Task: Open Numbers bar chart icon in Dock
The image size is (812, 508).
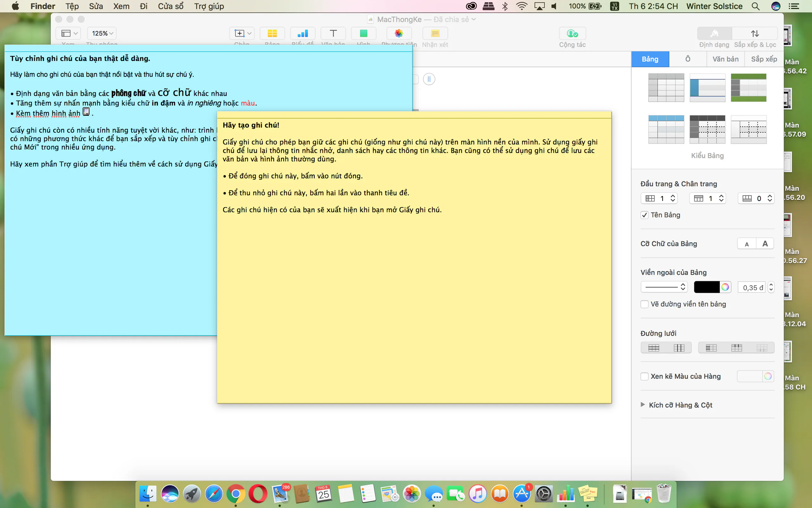Action: (566, 493)
